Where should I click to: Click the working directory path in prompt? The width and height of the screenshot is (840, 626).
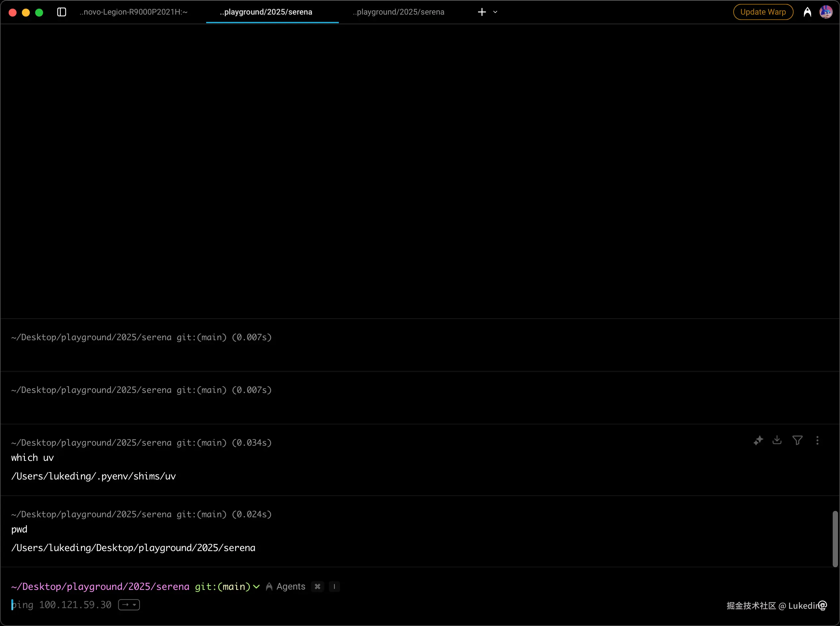pyautogui.click(x=100, y=587)
